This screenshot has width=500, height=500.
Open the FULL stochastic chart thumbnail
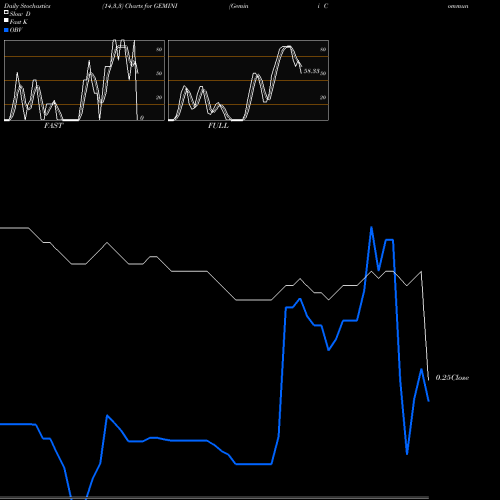(x=248, y=80)
